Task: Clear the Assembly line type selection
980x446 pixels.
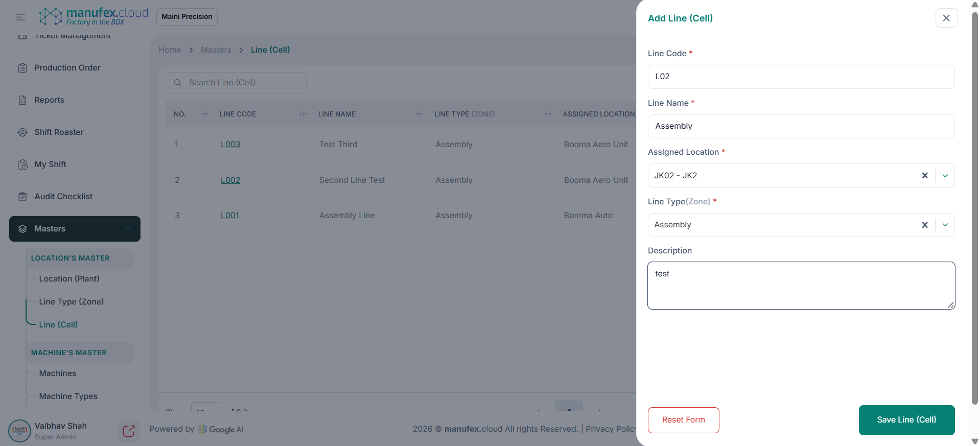Action: (x=924, y=225)
